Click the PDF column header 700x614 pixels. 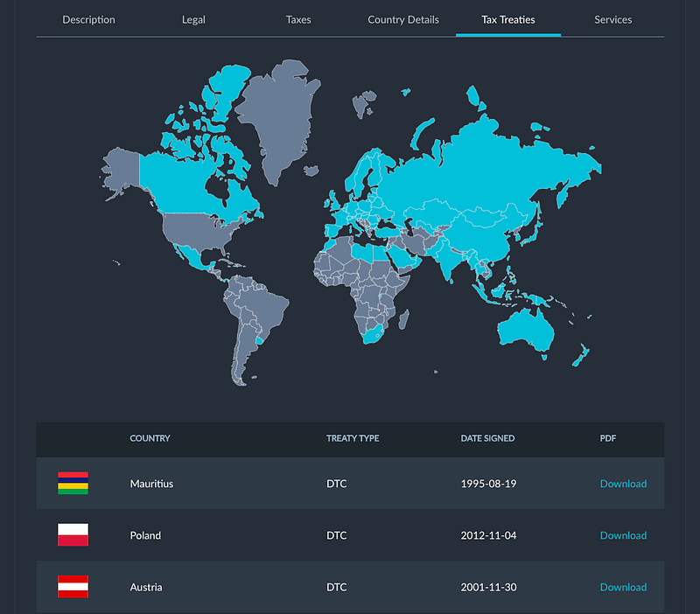coord(607,438)
